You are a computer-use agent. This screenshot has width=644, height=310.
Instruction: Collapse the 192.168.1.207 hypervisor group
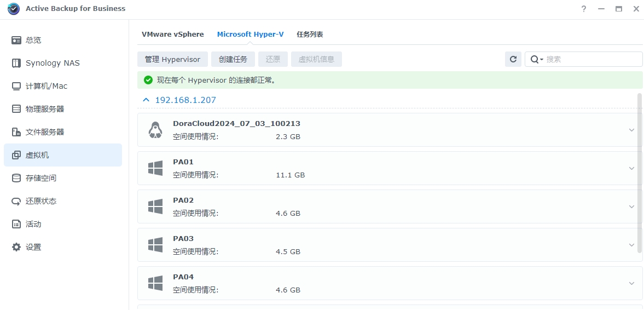point(146,100)
